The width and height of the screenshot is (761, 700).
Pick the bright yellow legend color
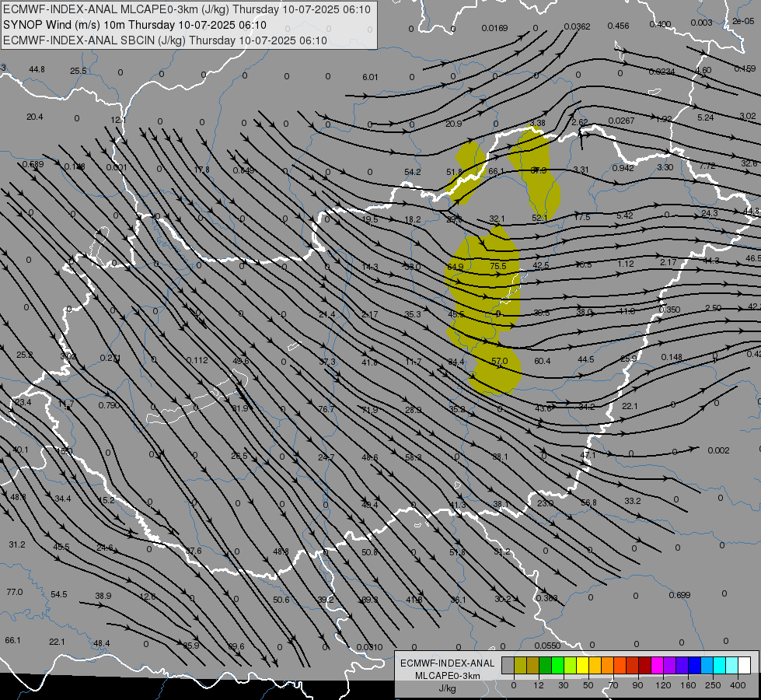tap(582, 665)
